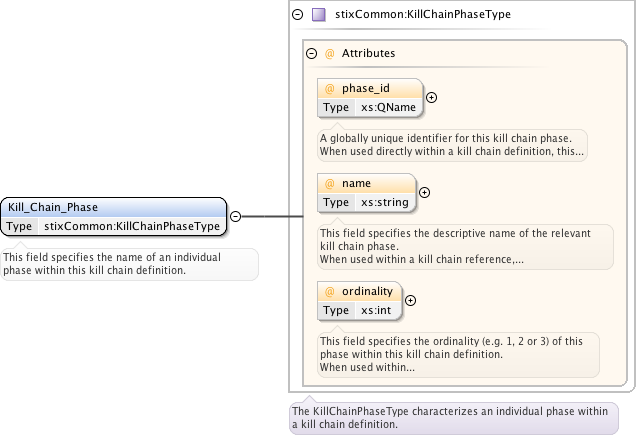Screen dimensions: 637x438
Task: Select the ordinality description annotation
Action: coord(458,354)
